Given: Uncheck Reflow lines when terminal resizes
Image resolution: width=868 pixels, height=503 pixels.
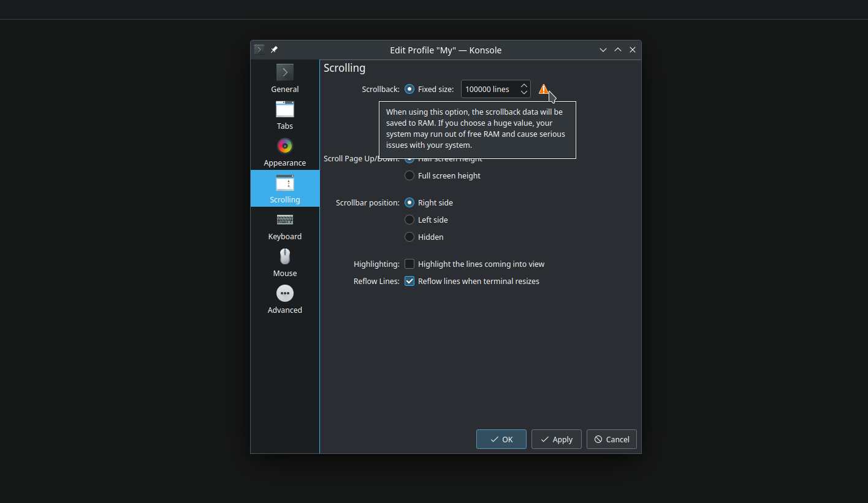Looking at the screenshot, I should (409, 281).
